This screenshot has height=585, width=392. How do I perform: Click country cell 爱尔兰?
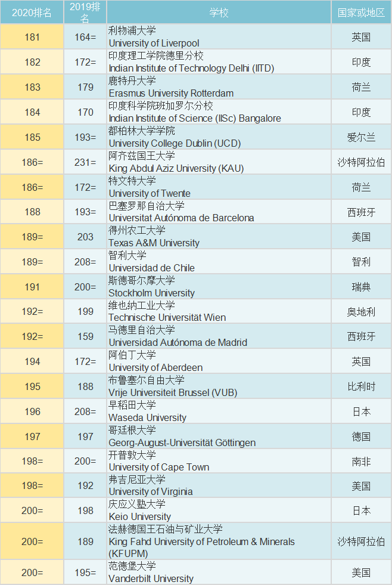click(361, 137)
